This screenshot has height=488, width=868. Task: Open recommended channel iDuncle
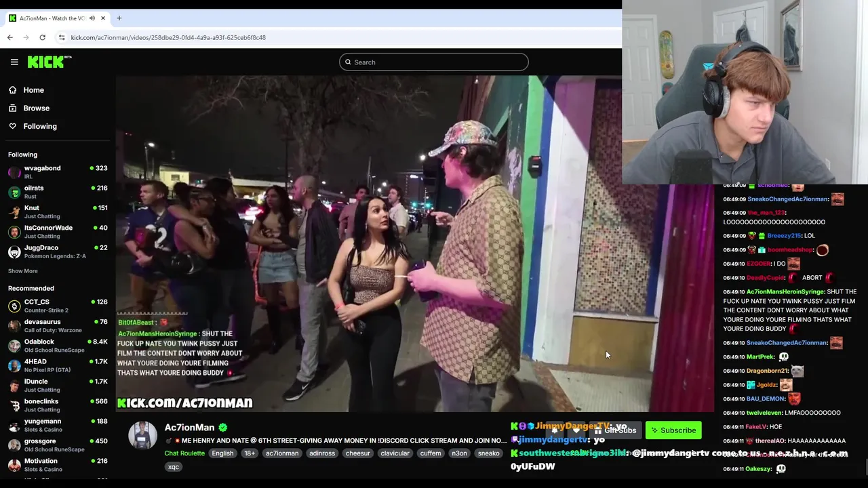pos(58,386)
